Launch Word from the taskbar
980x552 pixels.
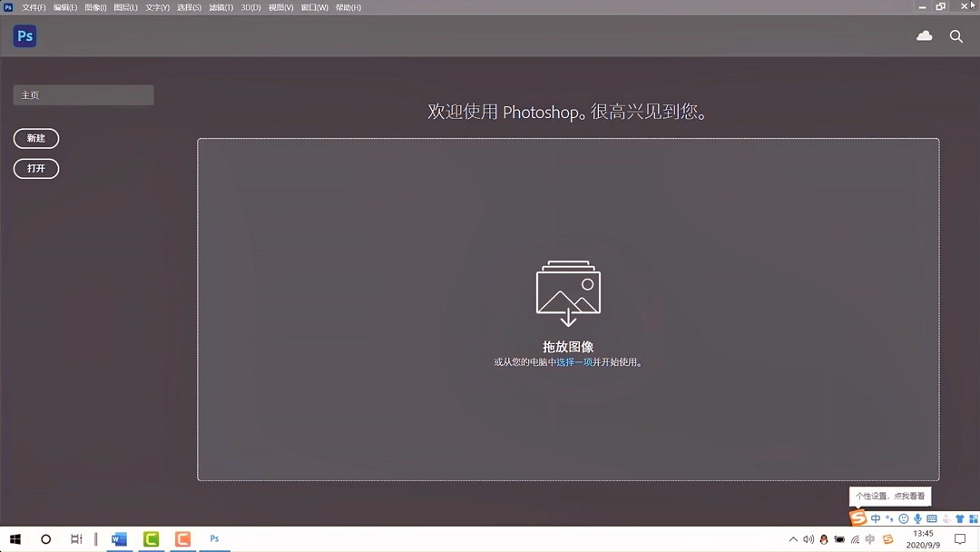119,538
